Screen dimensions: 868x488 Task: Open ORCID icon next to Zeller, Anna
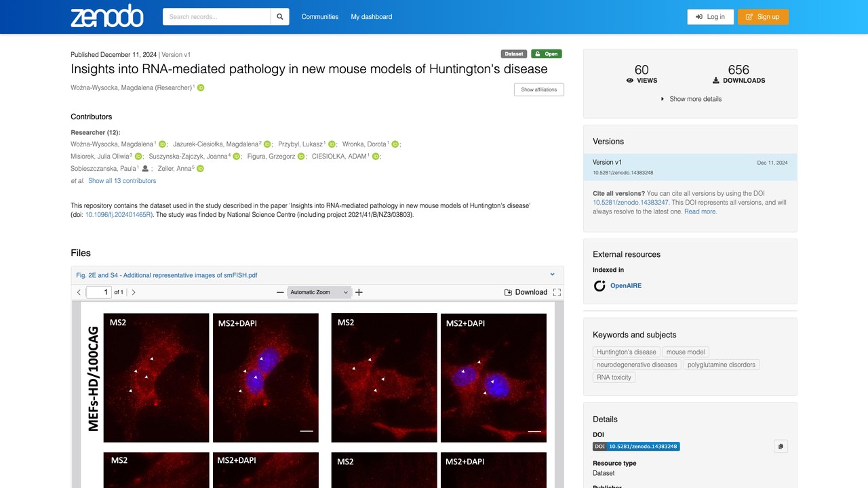pos(201,169)
